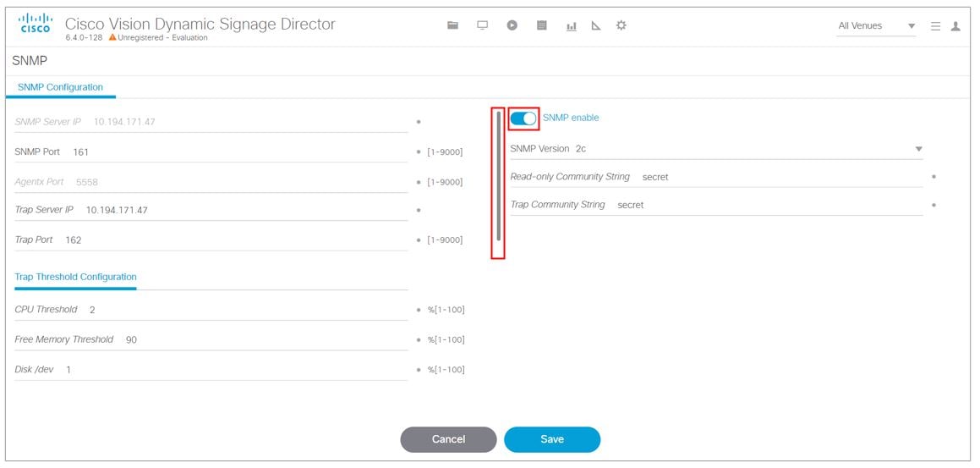Click the Agentx Port field
Image resolution: width=980 pixels, height=468 pixels.
point(211,182)
